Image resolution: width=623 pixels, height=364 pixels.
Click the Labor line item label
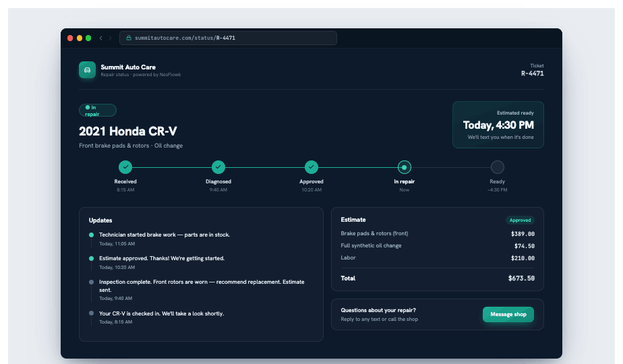click(x=348, y=258)
